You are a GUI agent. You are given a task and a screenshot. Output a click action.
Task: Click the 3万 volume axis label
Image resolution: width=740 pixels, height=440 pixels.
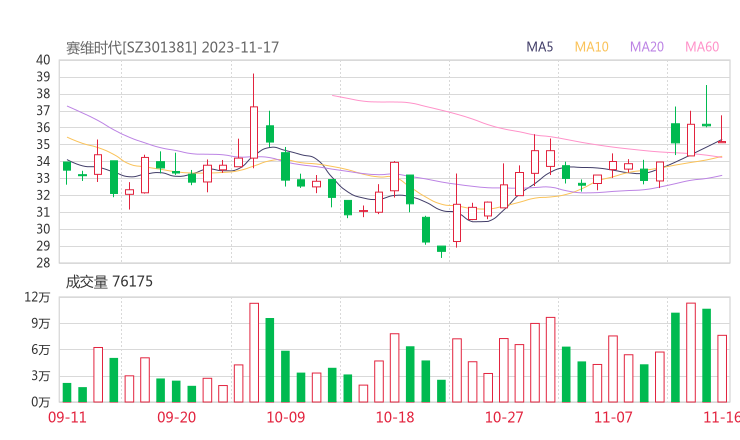41,376
